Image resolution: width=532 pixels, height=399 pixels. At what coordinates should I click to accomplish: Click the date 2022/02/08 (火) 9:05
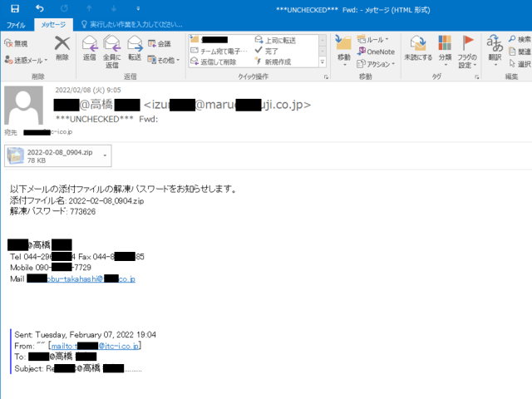click(88, 90)
